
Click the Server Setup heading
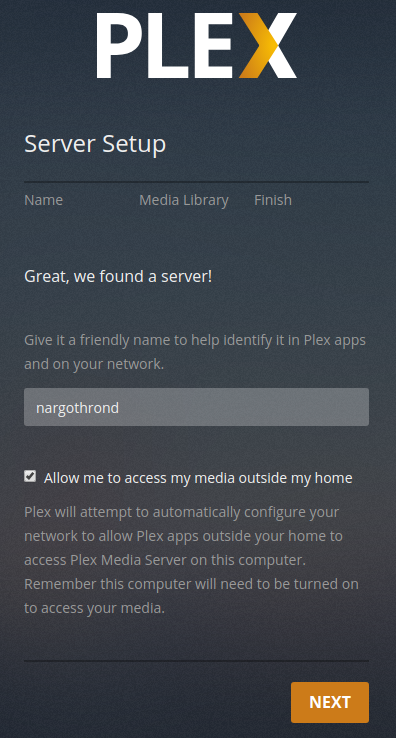pyautogui.click(x=95, y=144)
